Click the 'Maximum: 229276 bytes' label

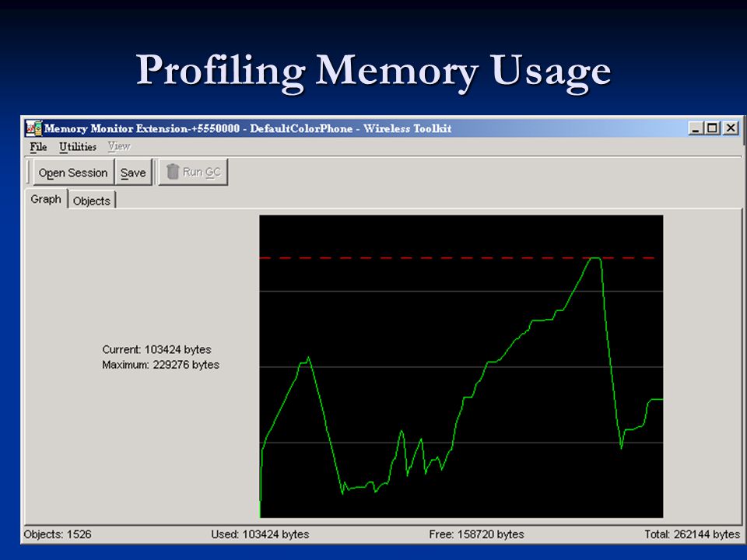click(160, 365)
